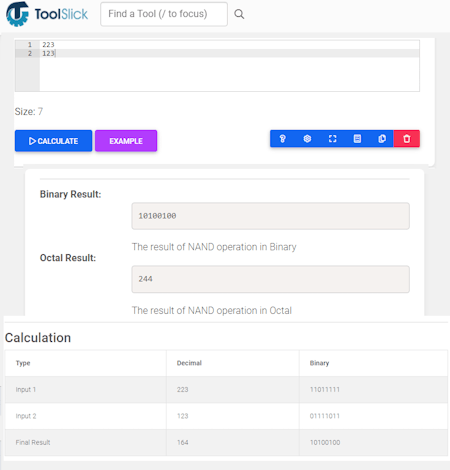
Task: Click 'The result of NAND operation in Binary'
Action: click(214, 247)
